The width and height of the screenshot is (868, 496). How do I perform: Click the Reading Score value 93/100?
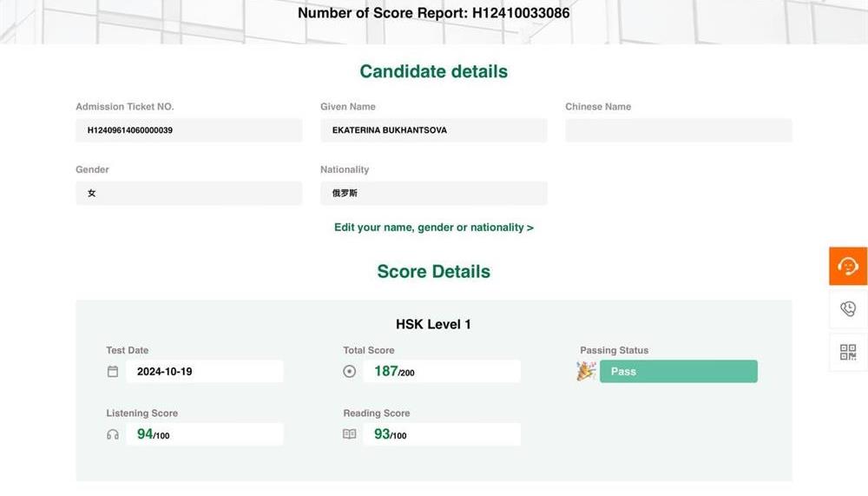click(441, 434)
